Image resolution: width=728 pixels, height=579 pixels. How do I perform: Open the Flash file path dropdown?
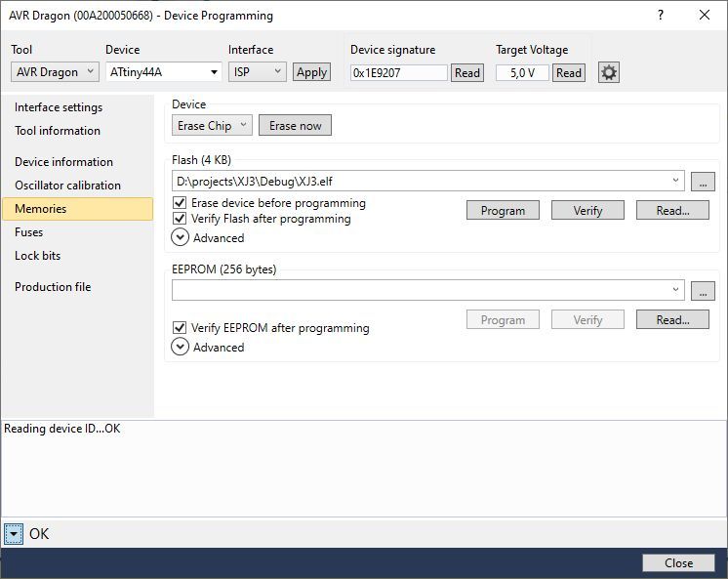coord(675,181)
